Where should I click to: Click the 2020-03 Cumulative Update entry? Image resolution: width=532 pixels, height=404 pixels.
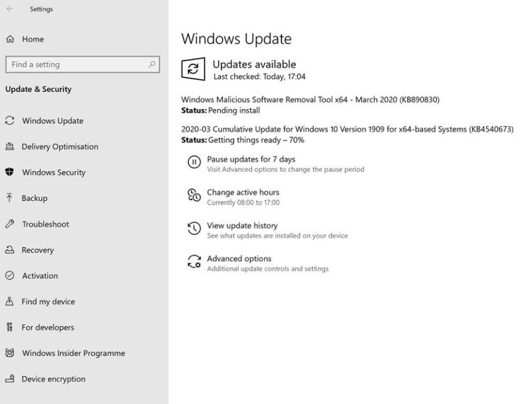point(347,129)
